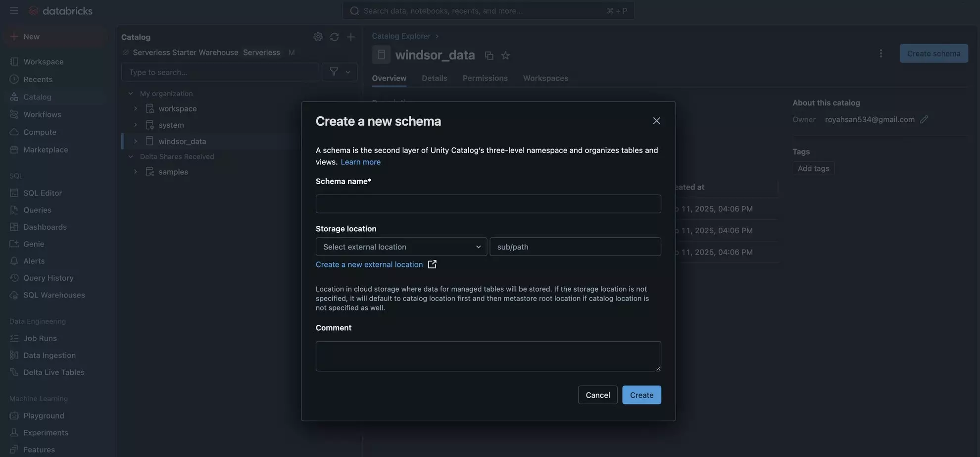
Task: Open the catalog filter icon
Action: (x=334, y=72)
